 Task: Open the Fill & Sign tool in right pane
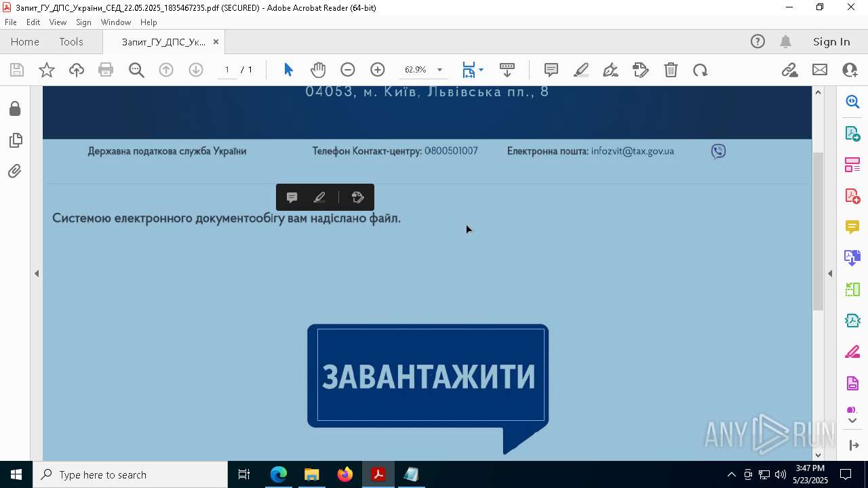[852, 352]
